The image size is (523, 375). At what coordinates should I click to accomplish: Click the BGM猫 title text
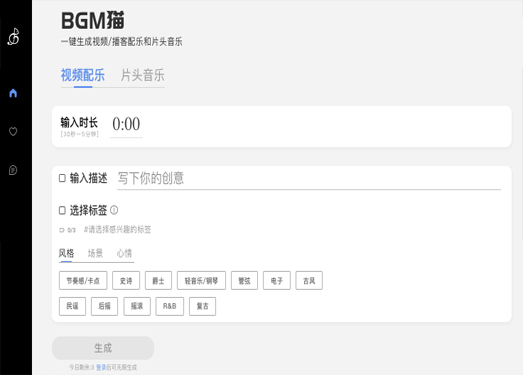93,21
